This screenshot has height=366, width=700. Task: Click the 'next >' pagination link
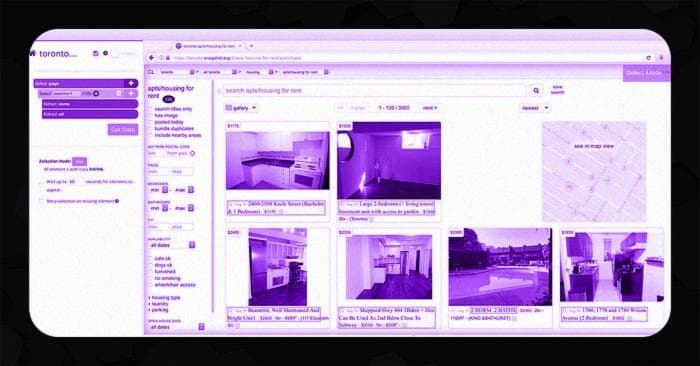430,108
